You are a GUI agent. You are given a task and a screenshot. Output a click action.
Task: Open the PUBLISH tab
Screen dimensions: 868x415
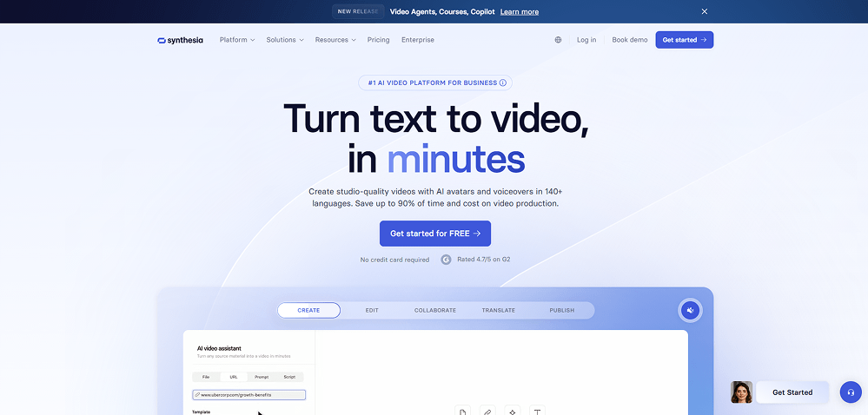pyautogui.click(x=562, y=311)
